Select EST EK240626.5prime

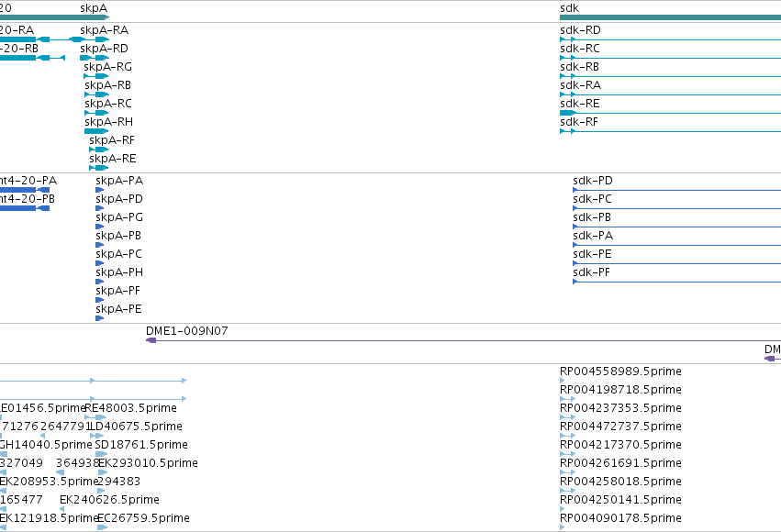109,500
